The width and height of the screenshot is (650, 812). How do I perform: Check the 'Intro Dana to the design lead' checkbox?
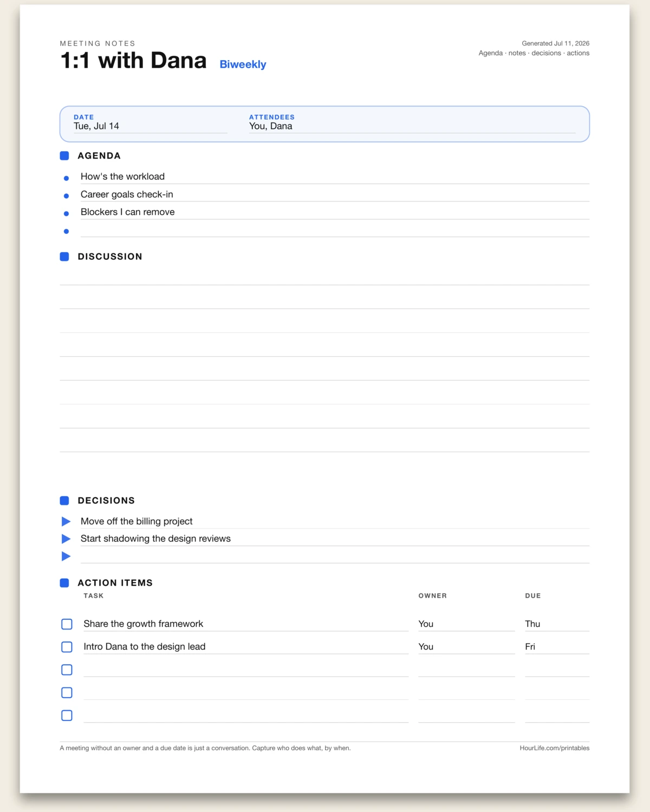click(x=67, y=647)
